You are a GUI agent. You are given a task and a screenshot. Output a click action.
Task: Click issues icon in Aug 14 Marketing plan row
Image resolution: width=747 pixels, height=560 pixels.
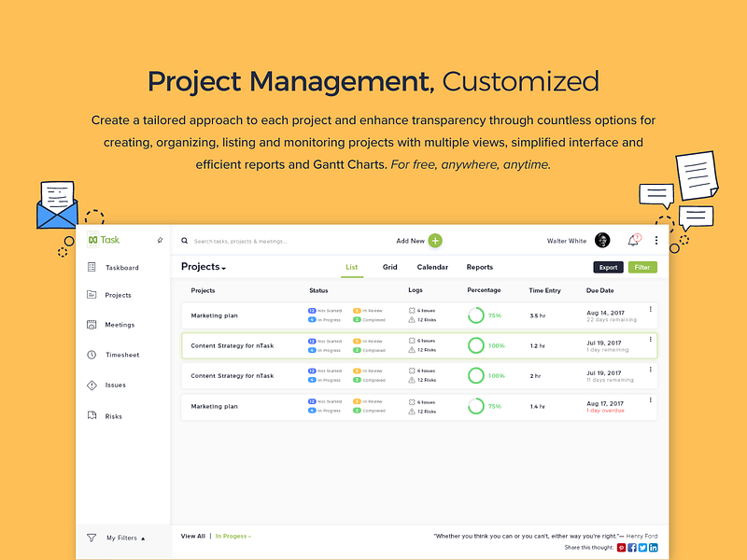click(x=412, y=311)
